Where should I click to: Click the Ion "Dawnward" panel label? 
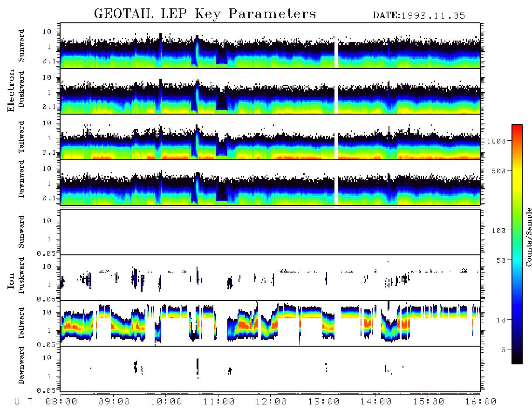pyautogui.click(x=21, y=365)
